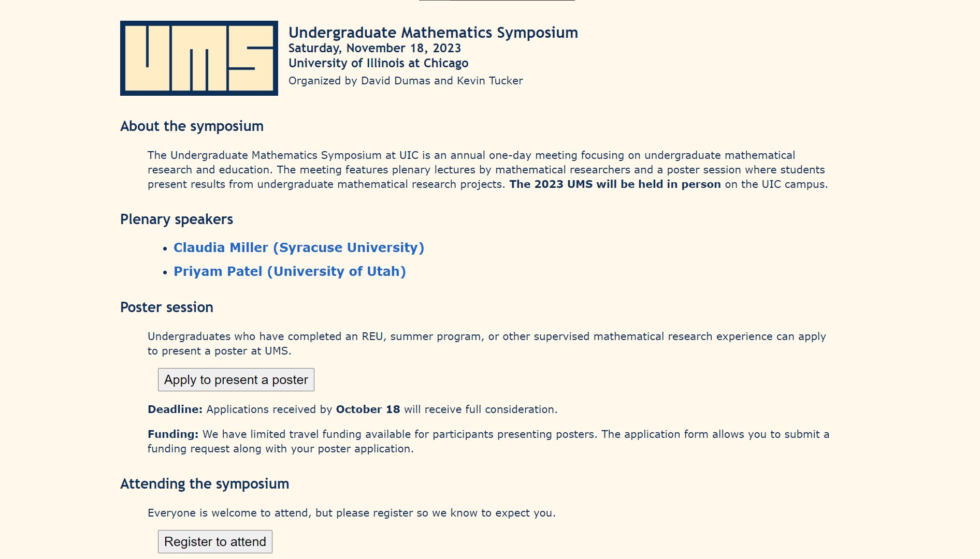The width and height of the screenshot is (980, 559).
Task: Open Priyam Patel speaker link
Action: point(290,271)
